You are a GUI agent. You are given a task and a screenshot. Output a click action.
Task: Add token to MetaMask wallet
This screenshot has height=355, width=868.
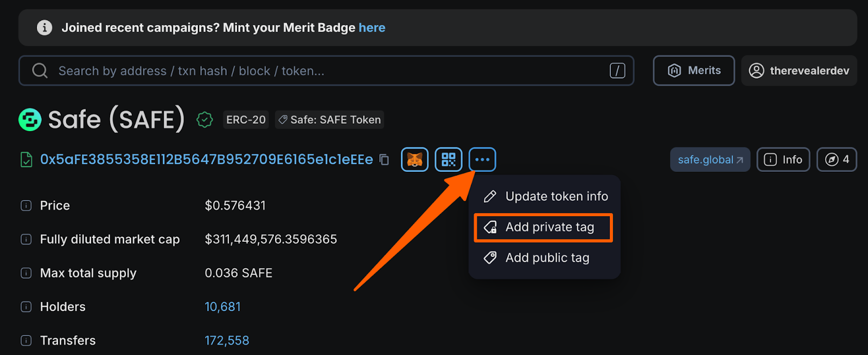coord(414,159)
